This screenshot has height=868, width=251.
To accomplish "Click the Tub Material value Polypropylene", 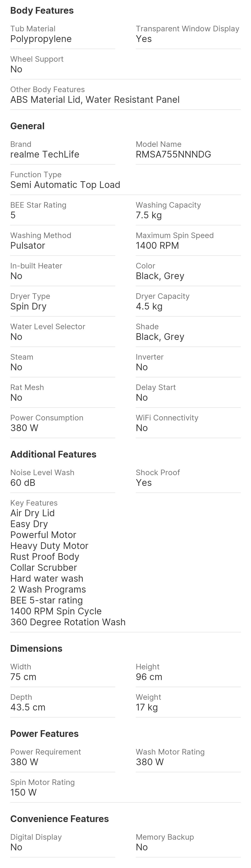I will click(x=41, y=39).
